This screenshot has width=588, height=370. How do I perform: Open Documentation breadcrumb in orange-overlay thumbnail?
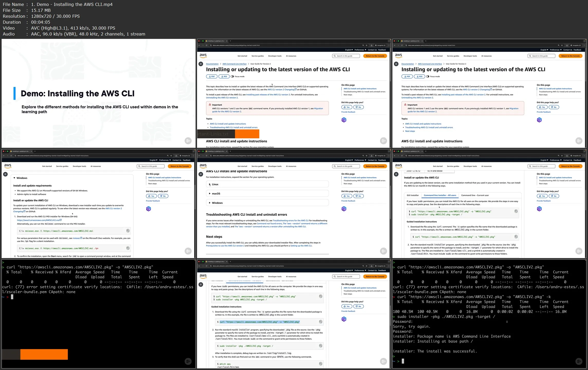click(x=212, y=64)
